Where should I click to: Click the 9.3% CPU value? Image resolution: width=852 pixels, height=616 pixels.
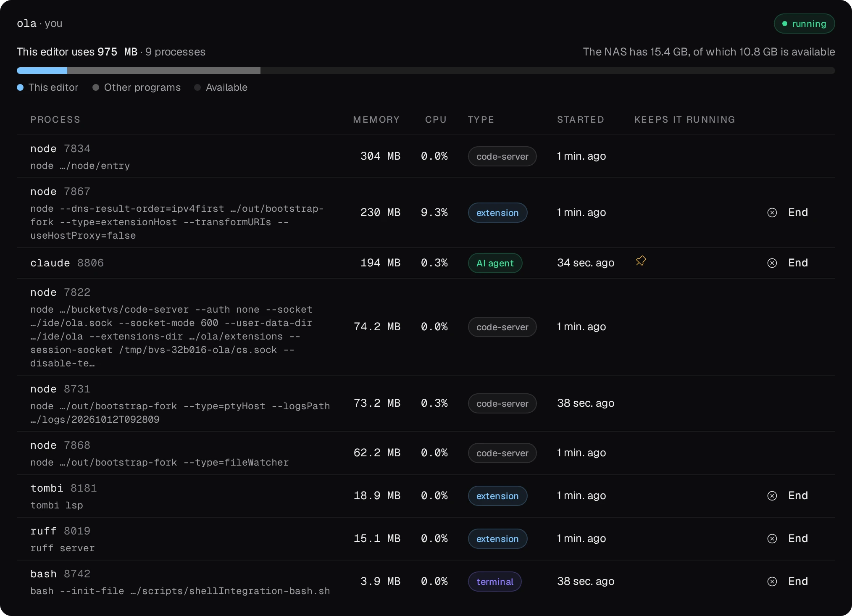[434, 213]
